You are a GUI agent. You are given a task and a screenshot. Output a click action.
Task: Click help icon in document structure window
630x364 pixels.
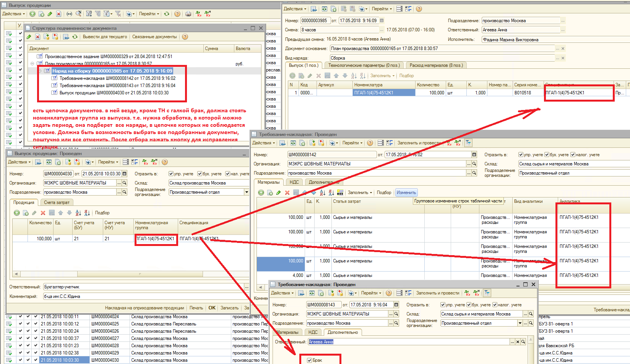coord(185,37)
